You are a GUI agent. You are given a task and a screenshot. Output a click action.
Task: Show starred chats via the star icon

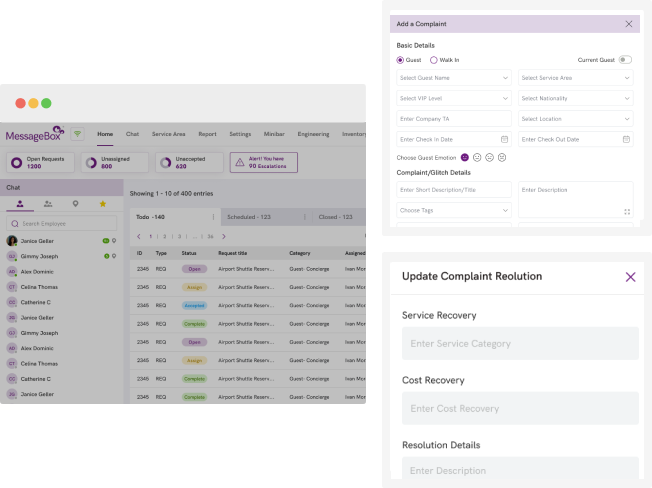point(102,204)
